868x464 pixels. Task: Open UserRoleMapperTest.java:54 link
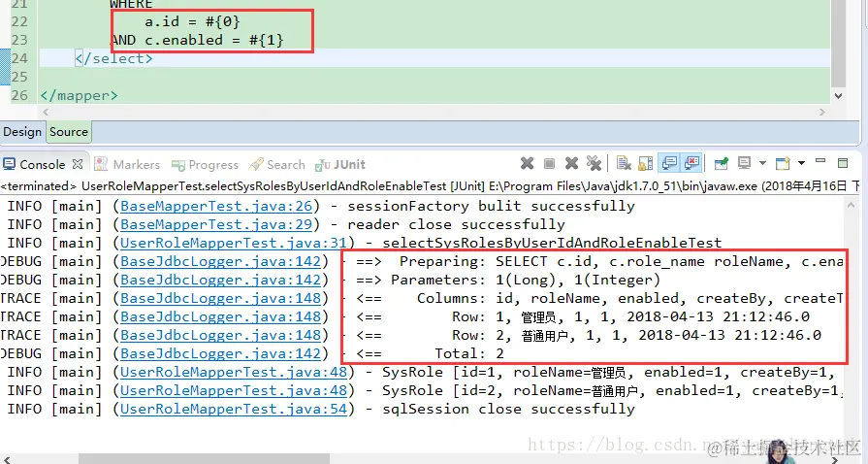(x=234, y=409)
